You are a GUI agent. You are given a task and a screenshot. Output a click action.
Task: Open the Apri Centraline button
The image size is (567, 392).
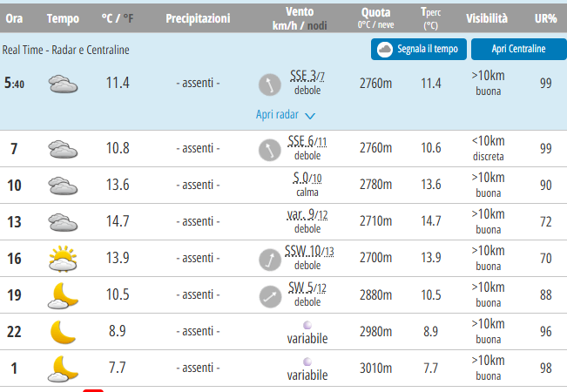(518, 49)
